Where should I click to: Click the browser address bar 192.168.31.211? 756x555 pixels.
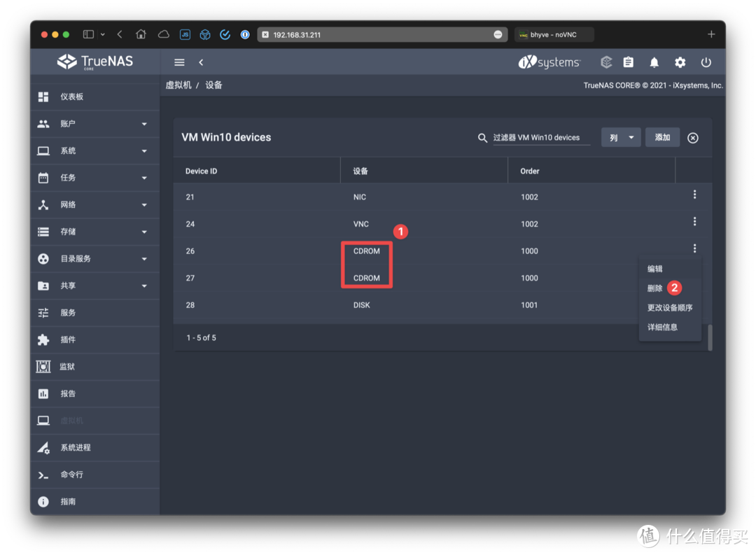pyautogui.click(x=382, y=35)
